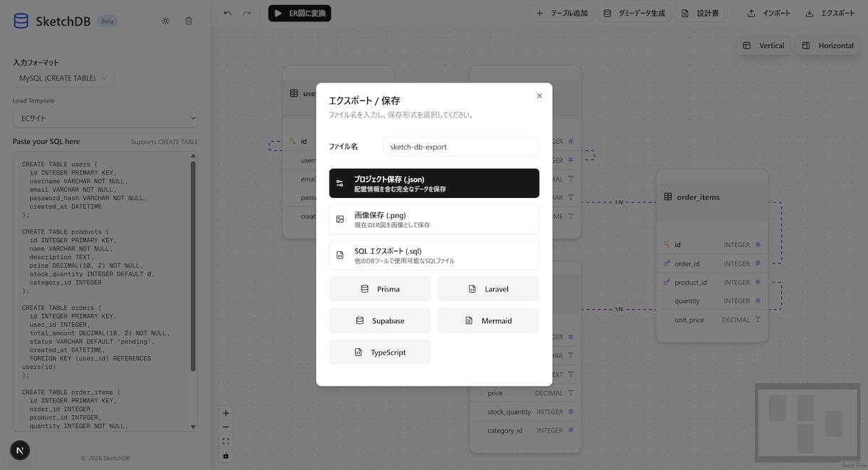
Task: Open the 入力フォーマット MySQL dropdown
Action: tap(63, 78)
